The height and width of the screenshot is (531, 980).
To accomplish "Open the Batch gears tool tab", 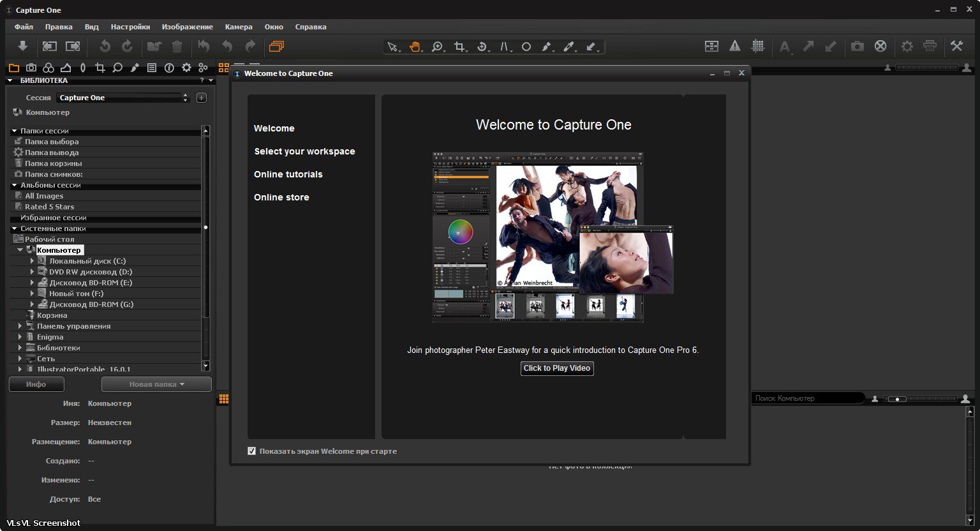I will [204, 68].
